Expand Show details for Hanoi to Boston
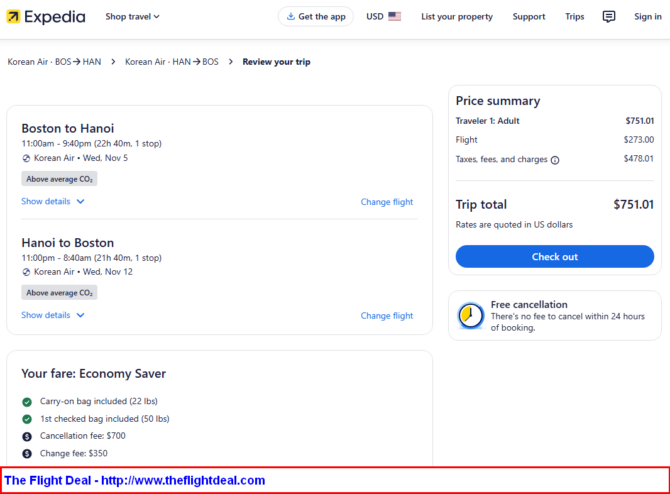The height and width of the screenshot is (494, 670). [x=53, y=315]
